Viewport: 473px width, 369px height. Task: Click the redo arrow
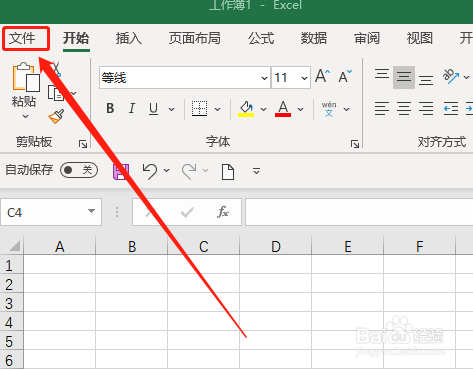[189, 171]
